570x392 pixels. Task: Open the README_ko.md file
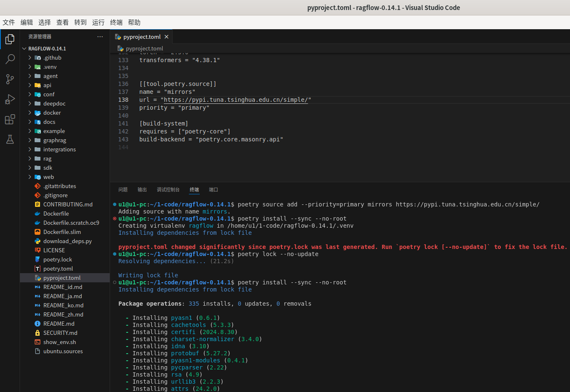click(x=63, y=305)
